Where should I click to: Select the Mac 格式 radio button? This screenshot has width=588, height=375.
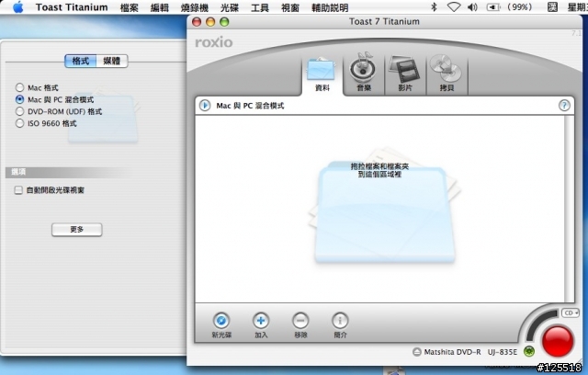point(19,87)
